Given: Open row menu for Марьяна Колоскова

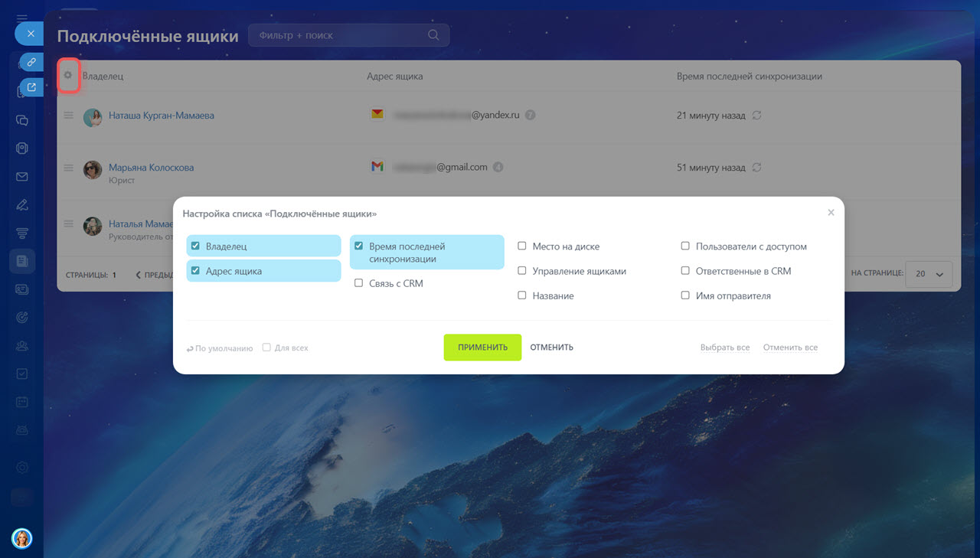Looking at the screenshot, I should (68, 168).
